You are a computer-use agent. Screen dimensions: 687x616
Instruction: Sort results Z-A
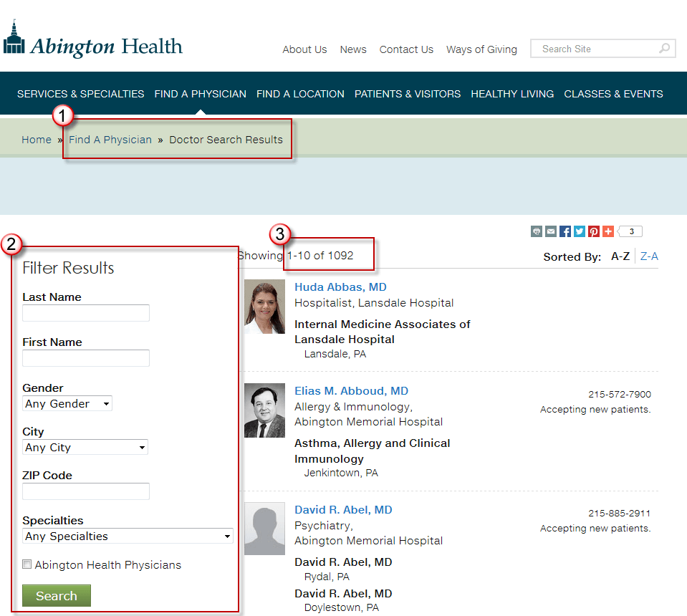tap(649, 256)
